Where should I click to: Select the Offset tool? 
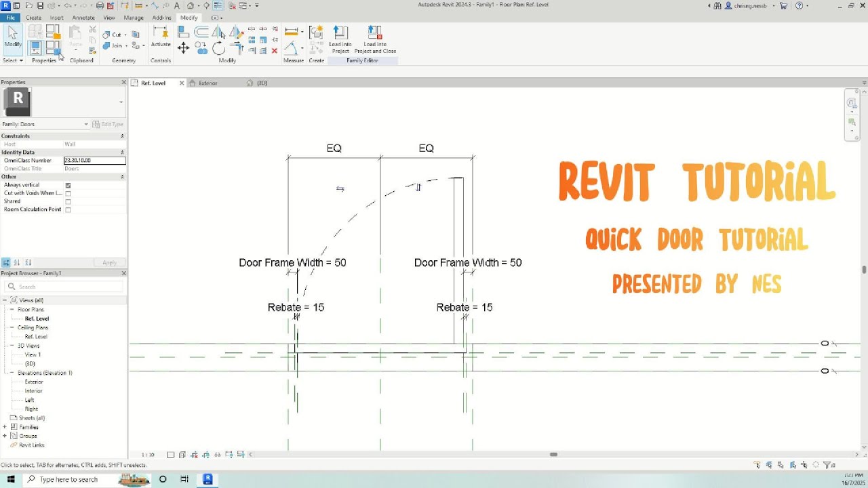[201, 32]
